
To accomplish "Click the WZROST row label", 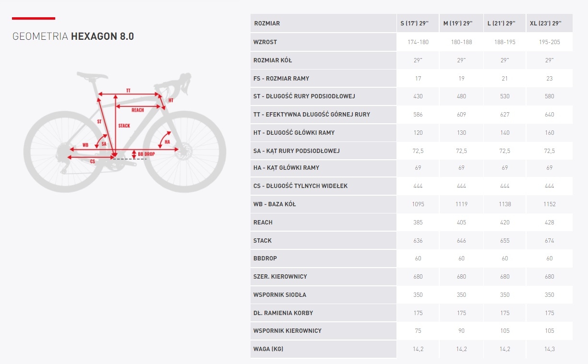I will tap(265, 42).
